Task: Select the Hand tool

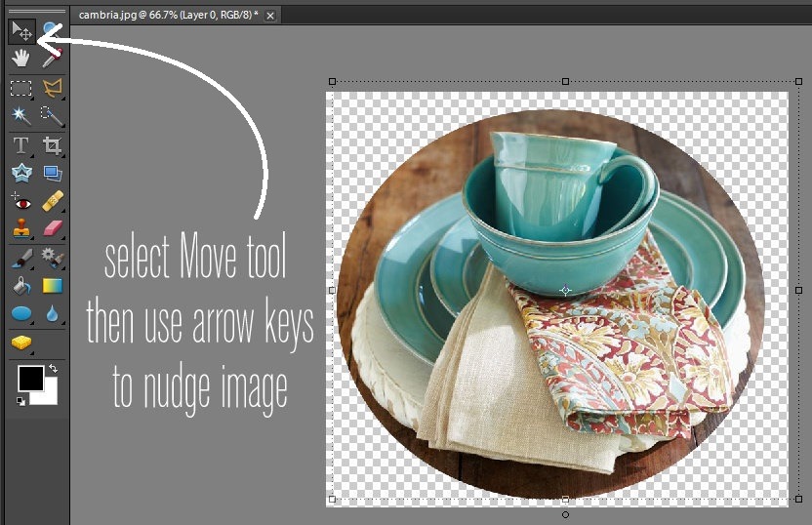Action: [20, 59]
